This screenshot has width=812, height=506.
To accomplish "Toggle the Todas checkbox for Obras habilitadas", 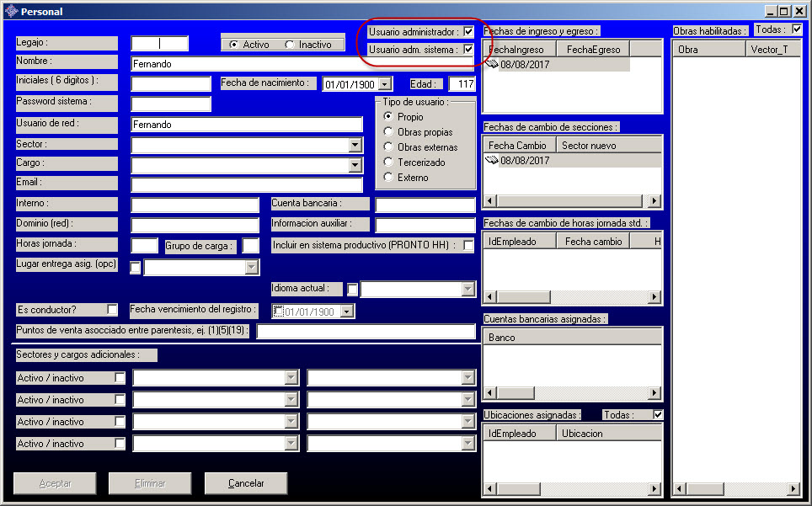I will 797,29.
